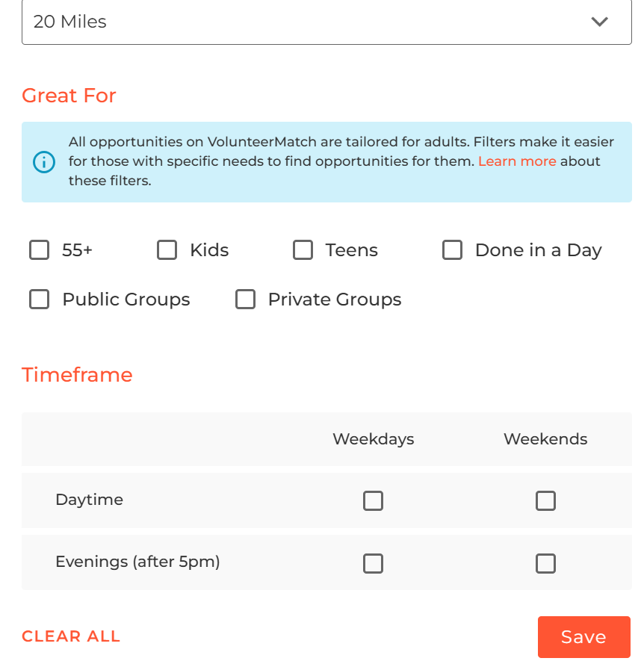
Task: Select the Done in a Day checkbox
Action: point(453,250)
